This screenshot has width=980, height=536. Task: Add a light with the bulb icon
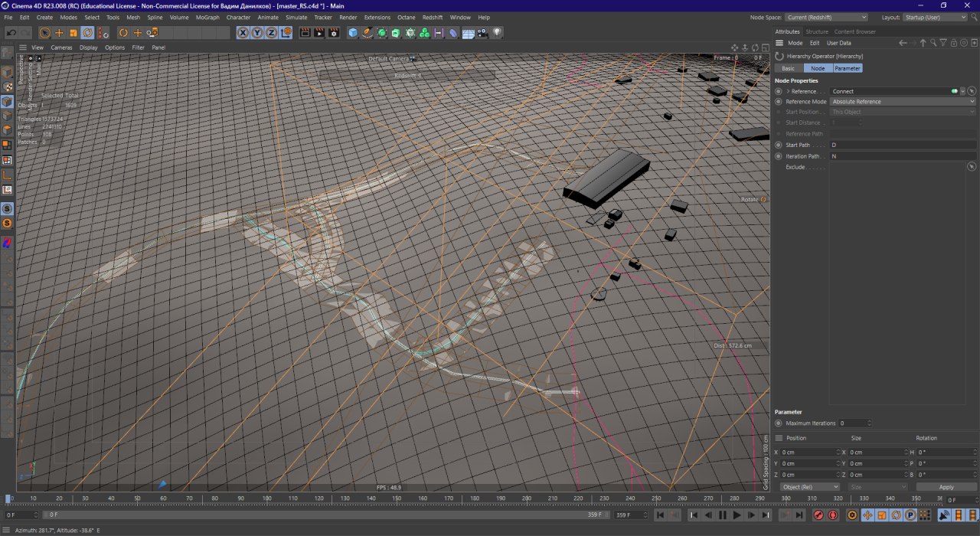(498, 33)
